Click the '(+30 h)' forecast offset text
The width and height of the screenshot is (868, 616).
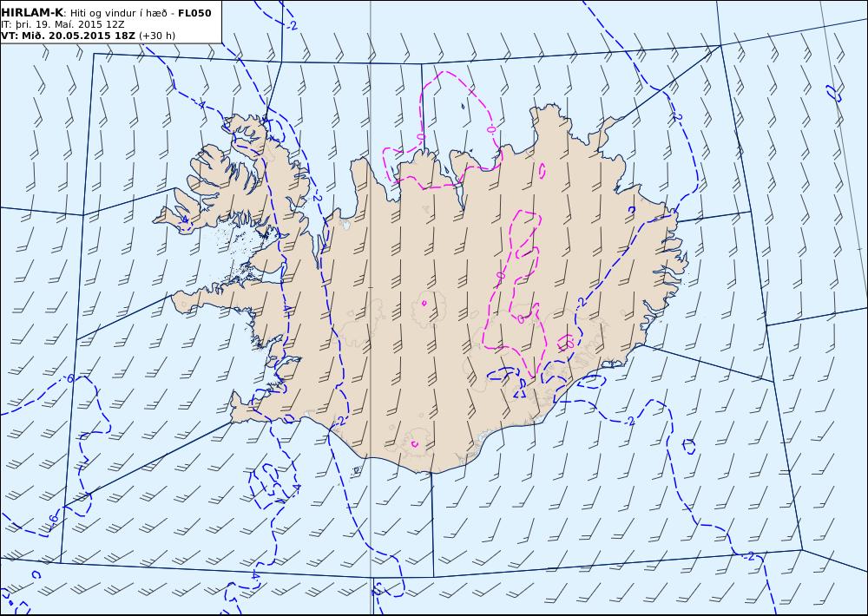click(x=156, y=36)
